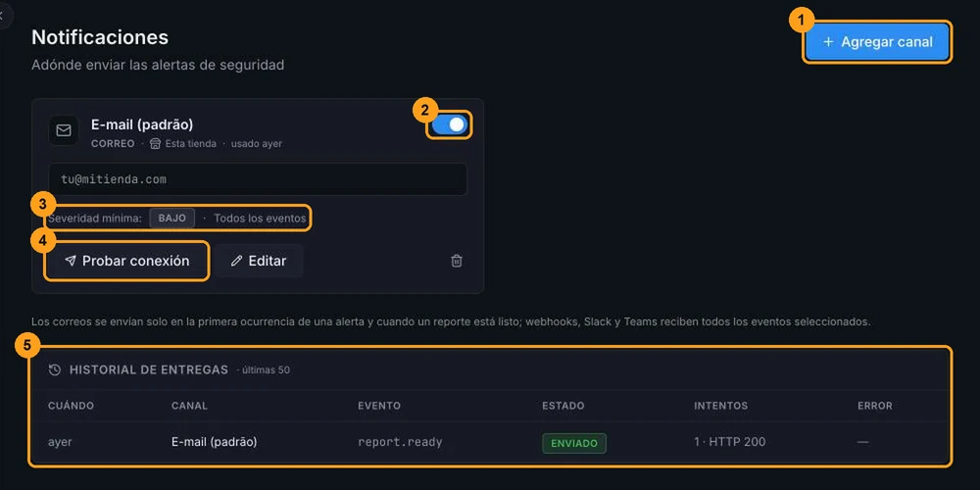This screenshot has width=980, height=490.
Task: Delete channel using trash icon
Action: (x=457, y=261)
